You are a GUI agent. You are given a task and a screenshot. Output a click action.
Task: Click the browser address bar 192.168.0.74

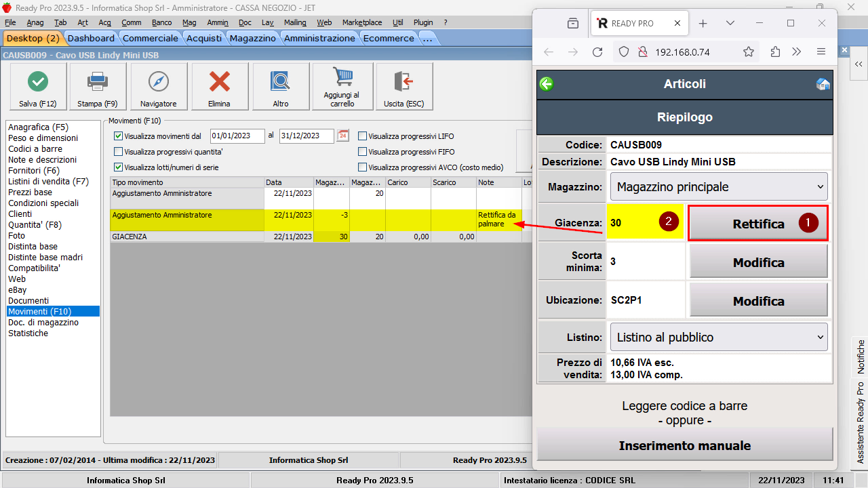point(682,52)
